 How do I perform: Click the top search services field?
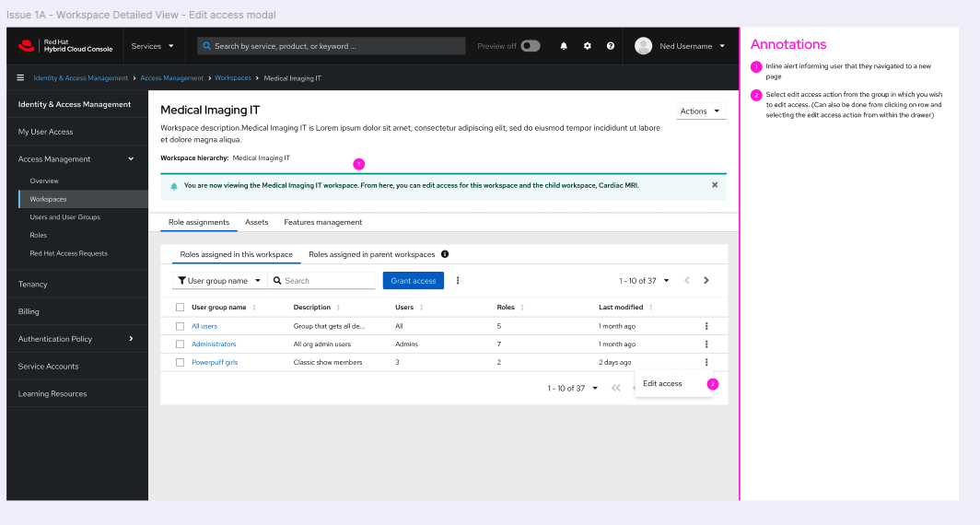[x=332, y=46]
